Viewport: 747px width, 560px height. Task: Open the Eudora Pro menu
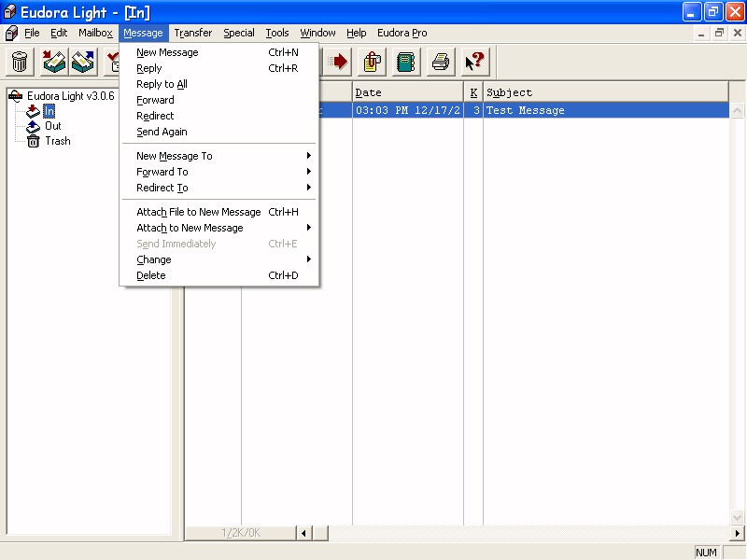(x=402, y=33)
